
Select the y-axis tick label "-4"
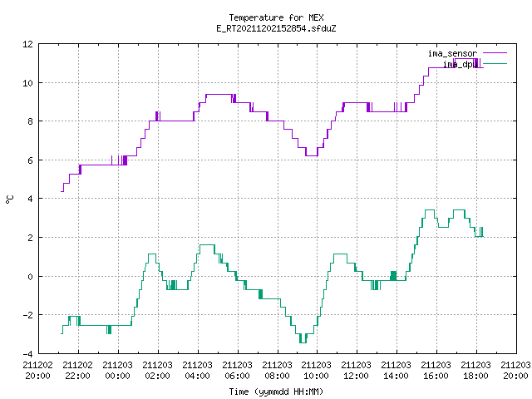coord(27,354)
